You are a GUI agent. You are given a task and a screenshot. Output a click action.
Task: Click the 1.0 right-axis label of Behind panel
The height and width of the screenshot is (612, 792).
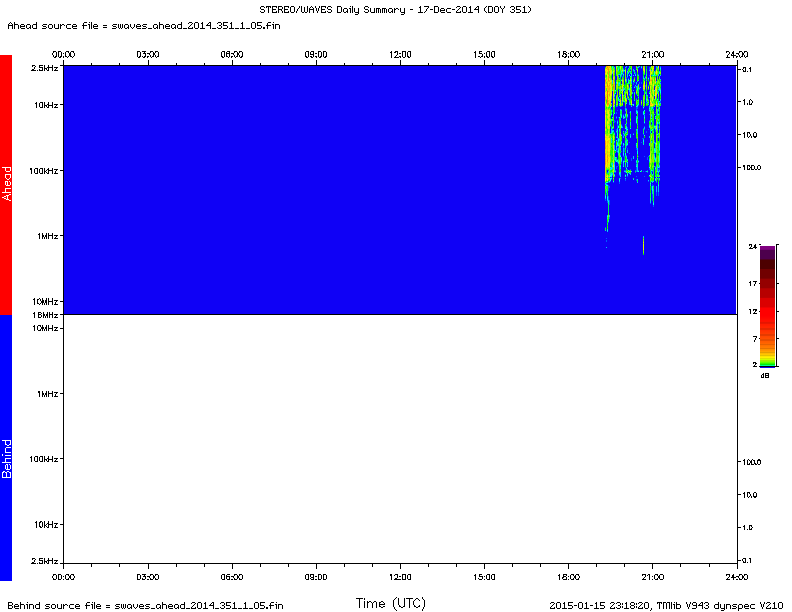pyautogui.click(x=747, y=527)
